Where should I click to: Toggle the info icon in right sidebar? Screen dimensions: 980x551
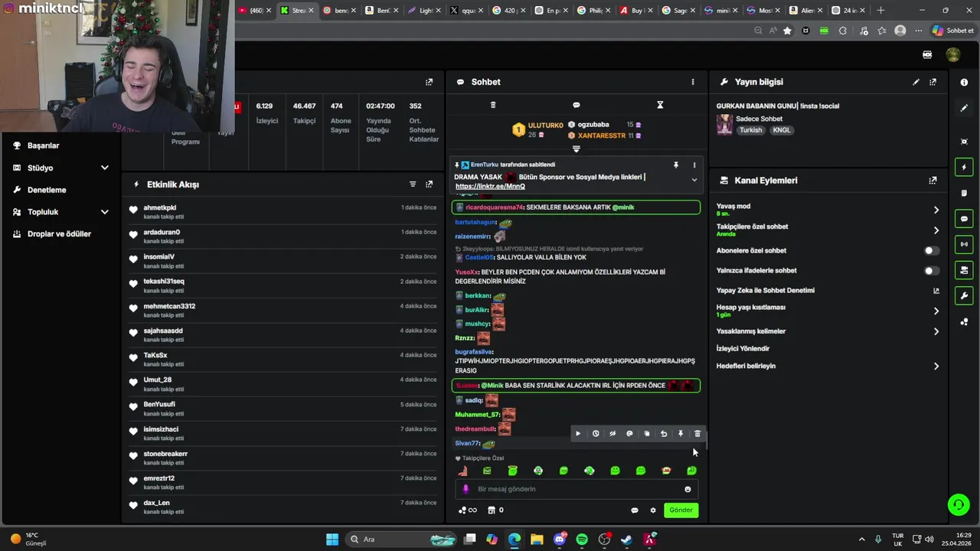pos(964,83)
